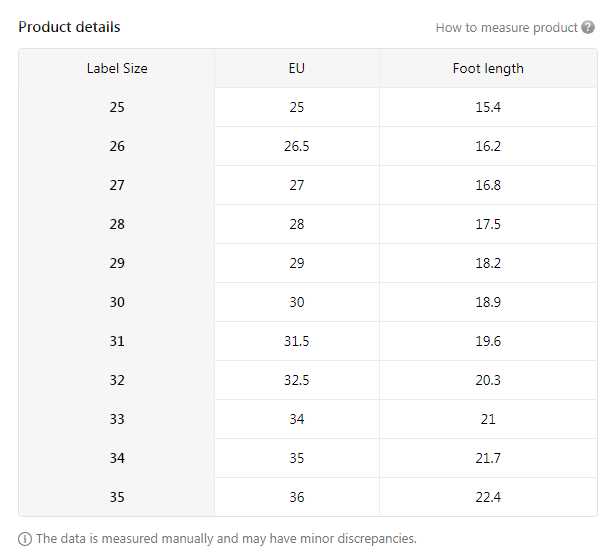Click the info icon beside the disclaimer

click(25, 538)
